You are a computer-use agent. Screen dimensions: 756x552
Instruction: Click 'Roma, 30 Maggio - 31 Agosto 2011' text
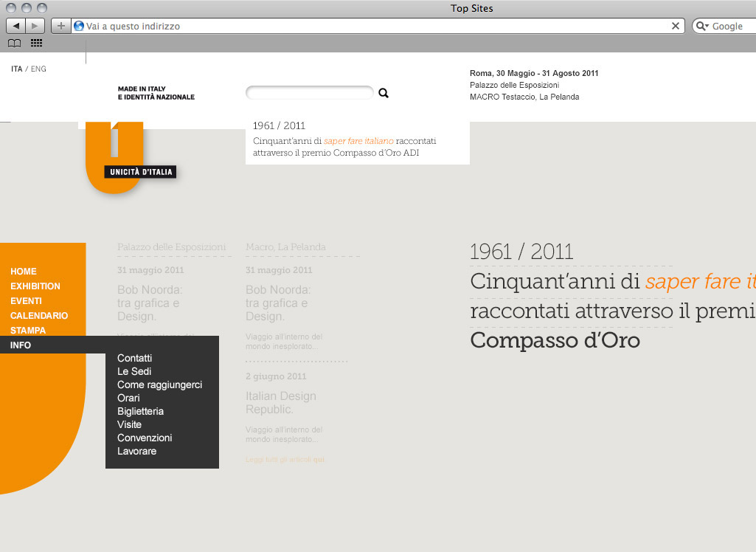(x=534, y=73)
